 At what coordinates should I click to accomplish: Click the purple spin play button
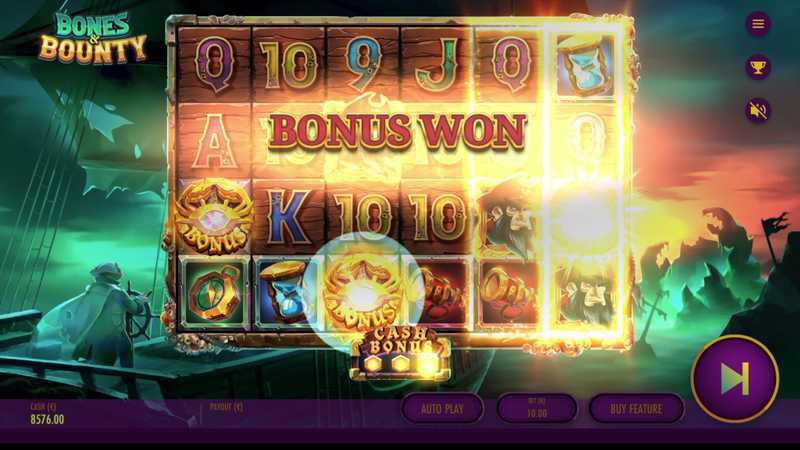735,379
